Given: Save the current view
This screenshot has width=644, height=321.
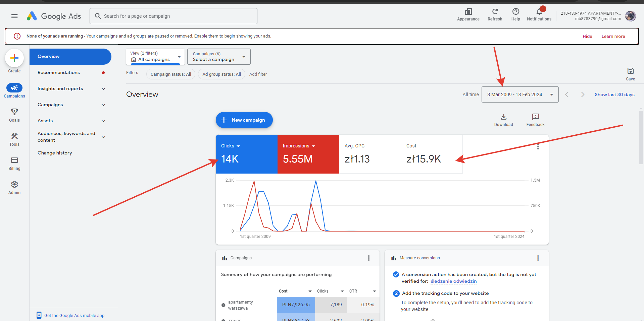Looking at the screenshot, I should (630, 74).
